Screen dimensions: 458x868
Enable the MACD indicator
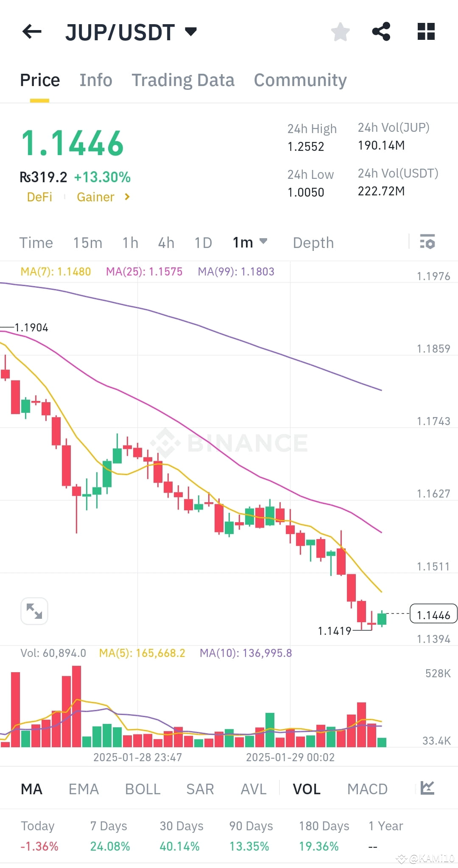pyautogui.click(x=367, y=789)
